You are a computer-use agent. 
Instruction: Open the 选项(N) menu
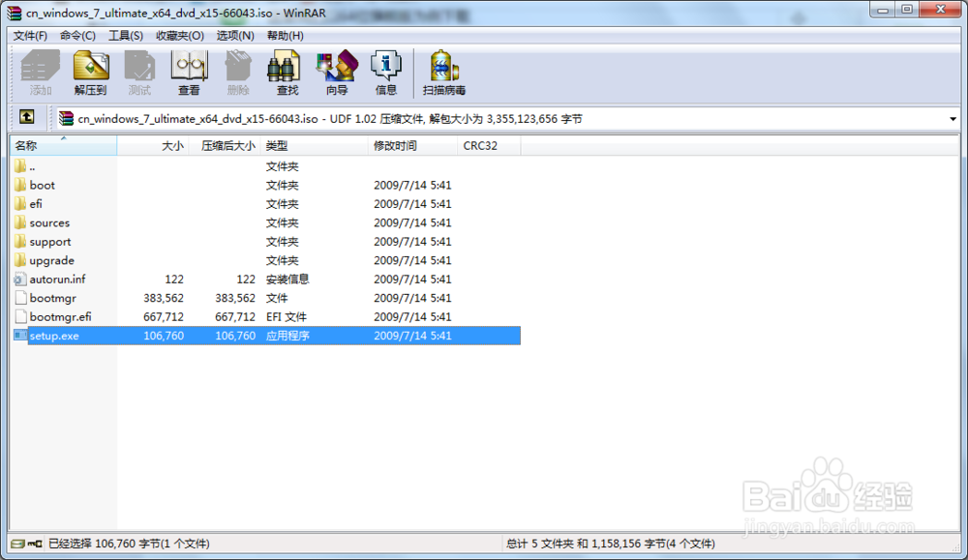pos(235,36)
